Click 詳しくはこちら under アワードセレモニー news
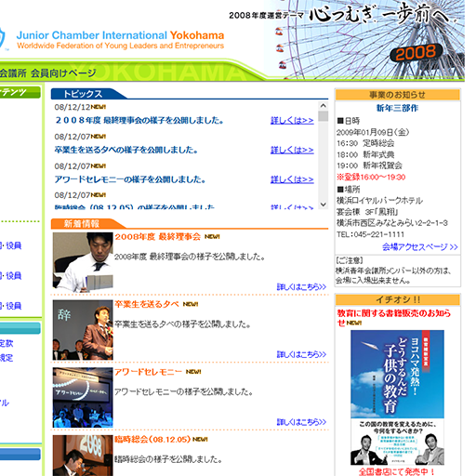The width and height of the screenshot is (476, 476). click(301, 422)
